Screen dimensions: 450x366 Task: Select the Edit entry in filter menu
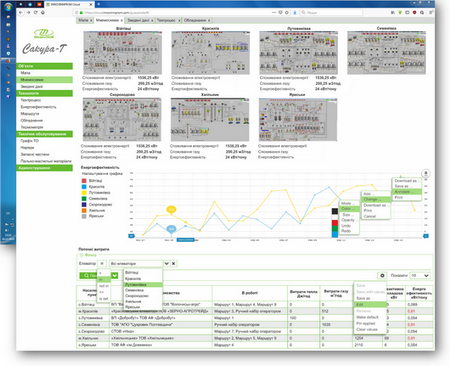click(x=370, y=305)
